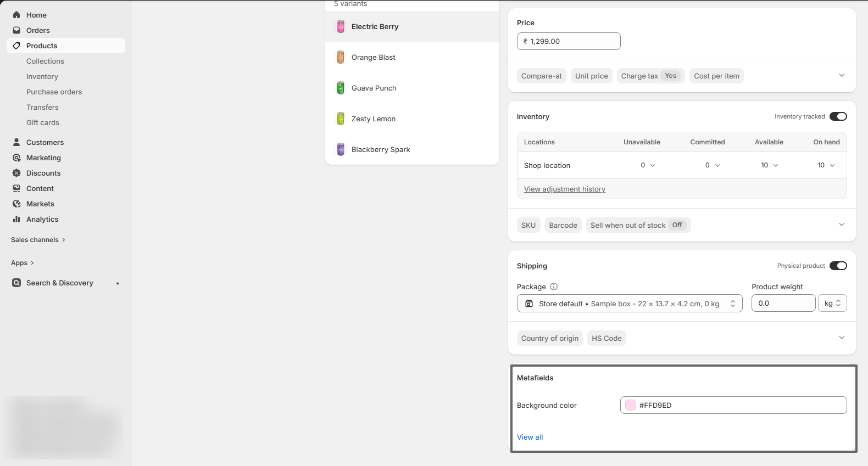
Task: Click the Marketing target icon
Action: tap(16, 158)
